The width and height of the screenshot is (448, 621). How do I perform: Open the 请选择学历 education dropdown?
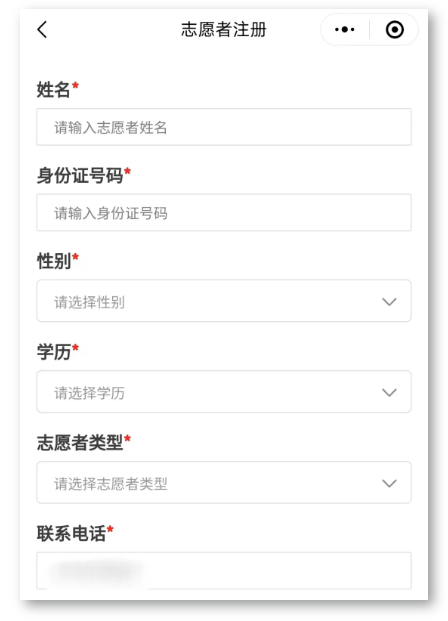click(224, 392)
